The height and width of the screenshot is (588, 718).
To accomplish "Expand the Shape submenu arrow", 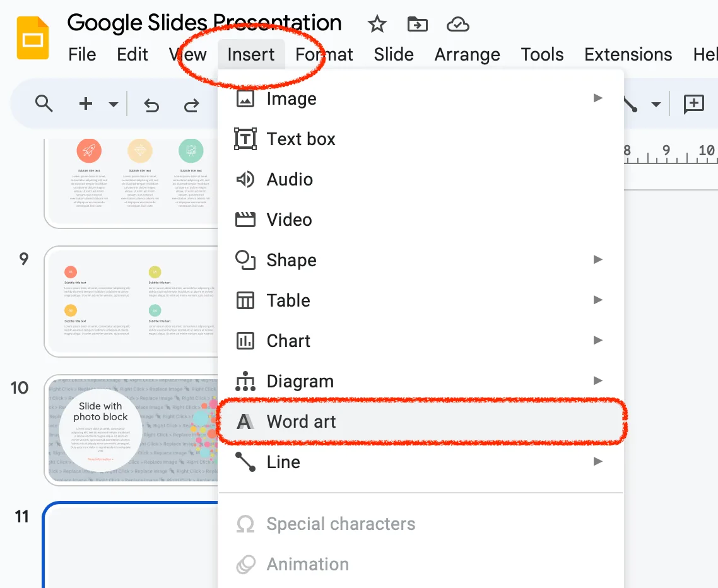I will click(x=597, y=259).
